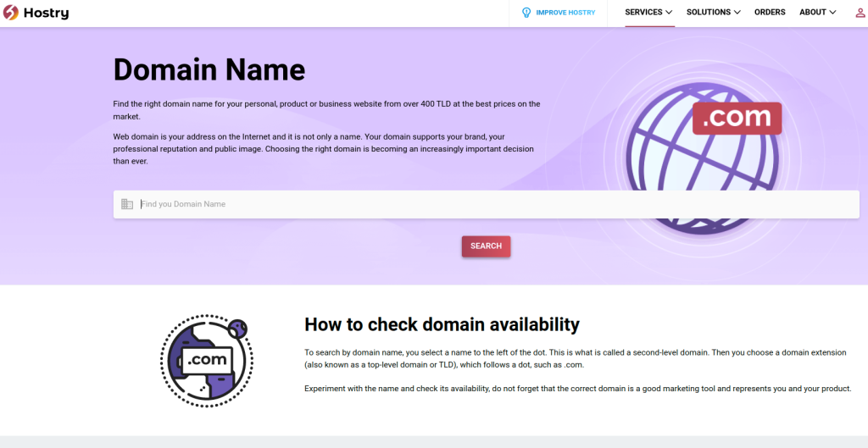Click the red Search button
This screenshot has height=448, width=868.
[486, 246]
